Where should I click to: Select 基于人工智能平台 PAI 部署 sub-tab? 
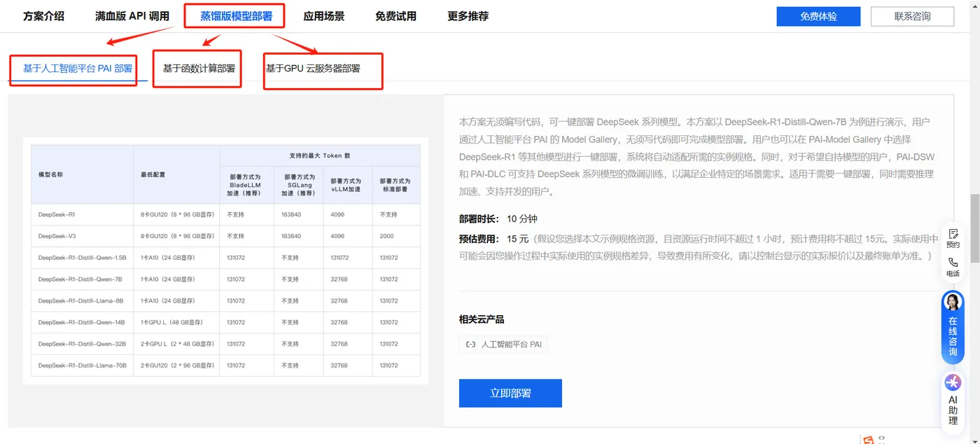(78, 68)
